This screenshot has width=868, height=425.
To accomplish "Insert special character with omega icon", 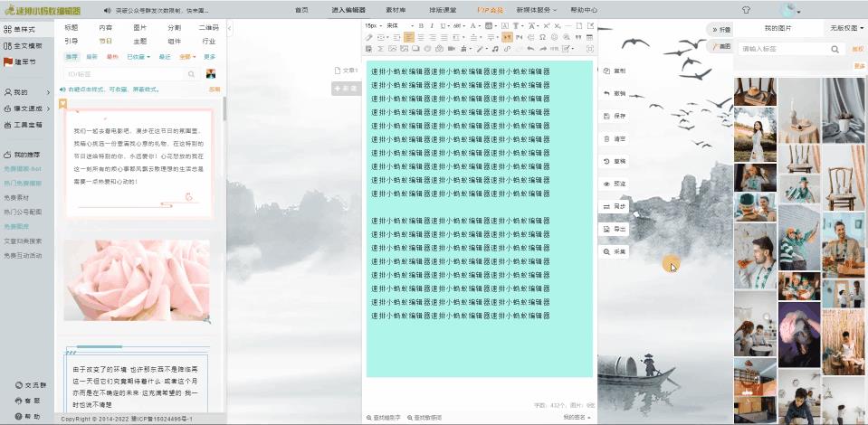I will 541,37.
